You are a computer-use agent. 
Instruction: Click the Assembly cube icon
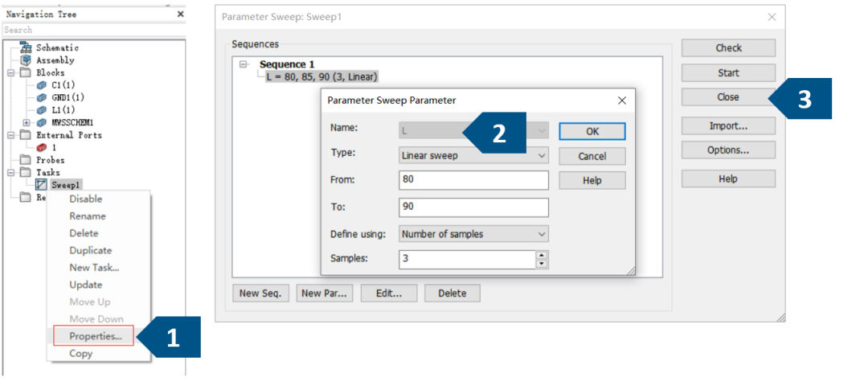pos(26,60)
